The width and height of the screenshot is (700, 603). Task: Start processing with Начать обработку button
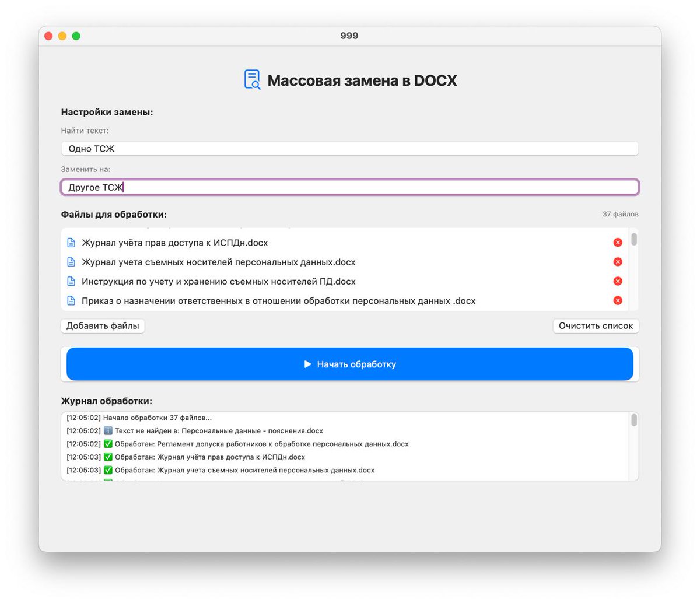350,364
